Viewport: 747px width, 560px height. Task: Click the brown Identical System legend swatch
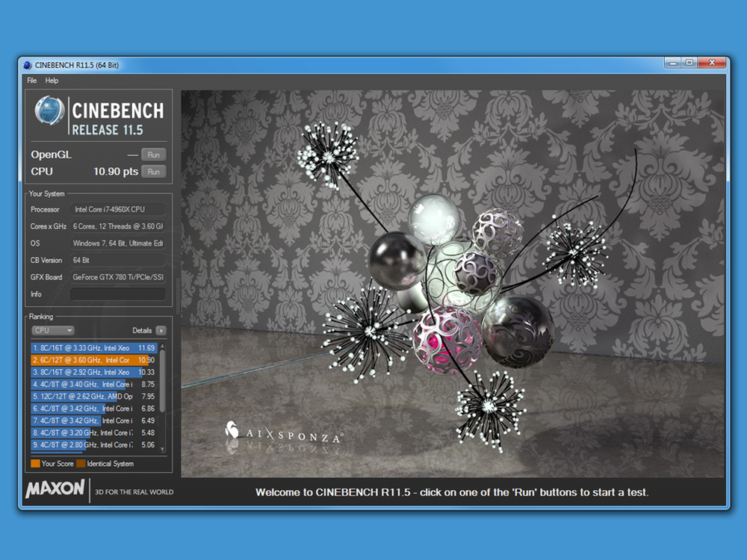click(81, 464)
